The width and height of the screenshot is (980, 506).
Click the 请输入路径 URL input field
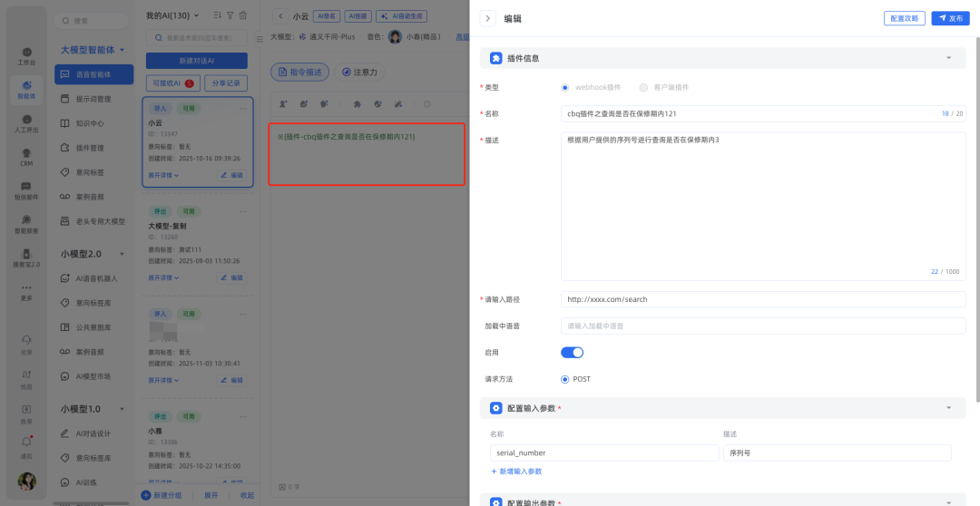click(762, 299)
